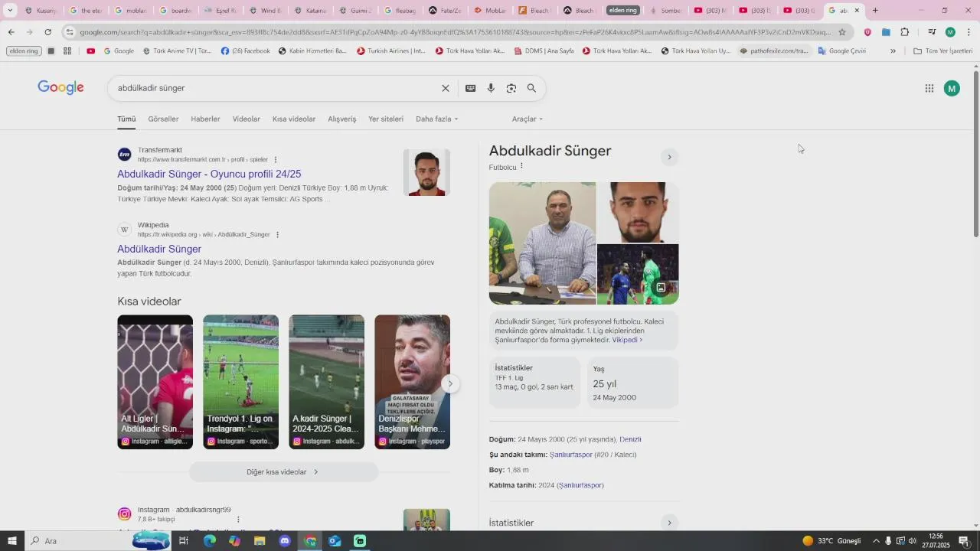Start voice search with the microphone icon
Viewport: 980px width, 551px height.
[x=491, y=88]
